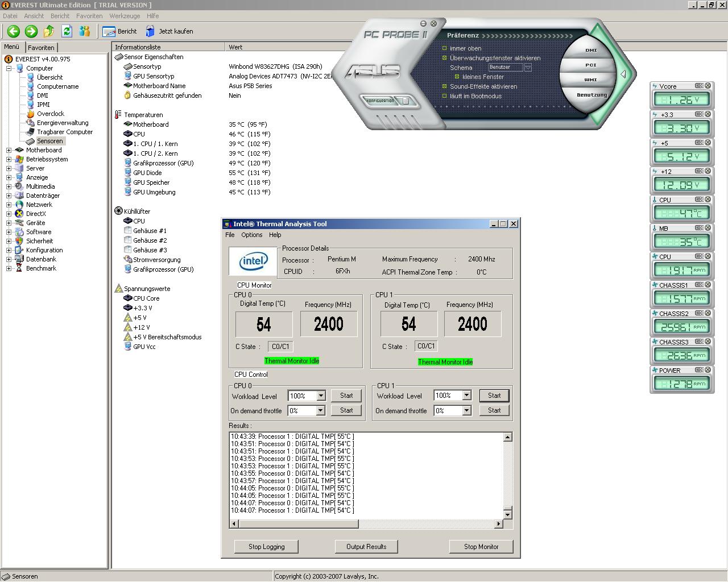Click the DMI button in PC Probe
This screenshot has width=728, height=582.
tap(591, 50)
